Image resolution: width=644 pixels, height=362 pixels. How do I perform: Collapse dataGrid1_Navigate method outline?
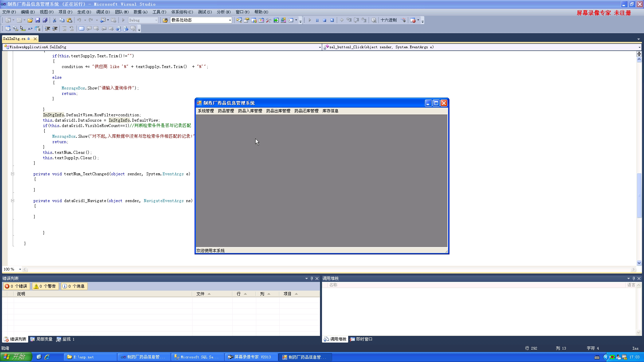[x=12, y=201]
